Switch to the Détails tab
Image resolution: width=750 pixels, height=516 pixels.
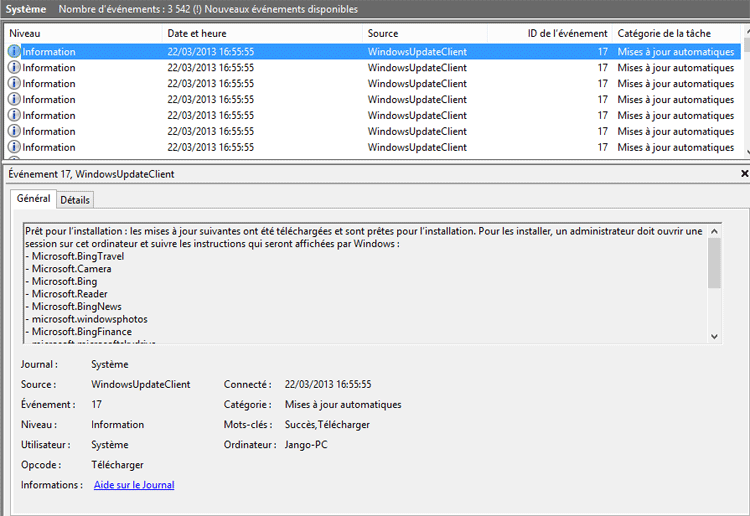(75, 200)
